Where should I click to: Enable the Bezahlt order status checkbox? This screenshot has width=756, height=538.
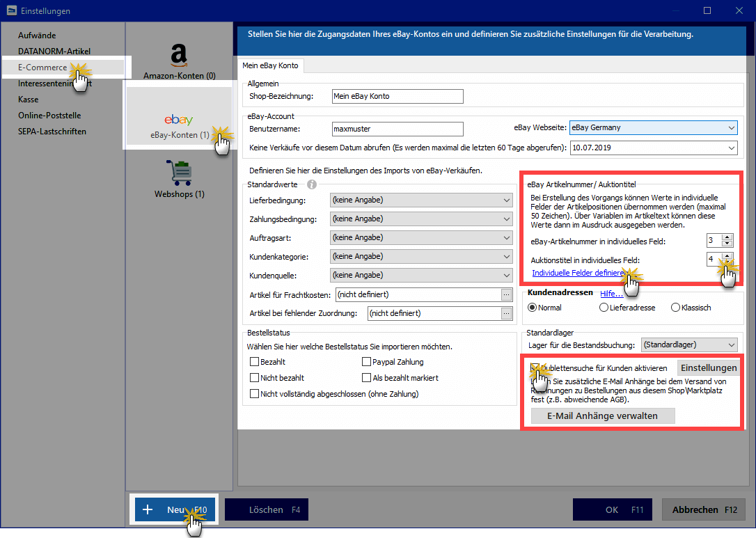click(255, 362)
